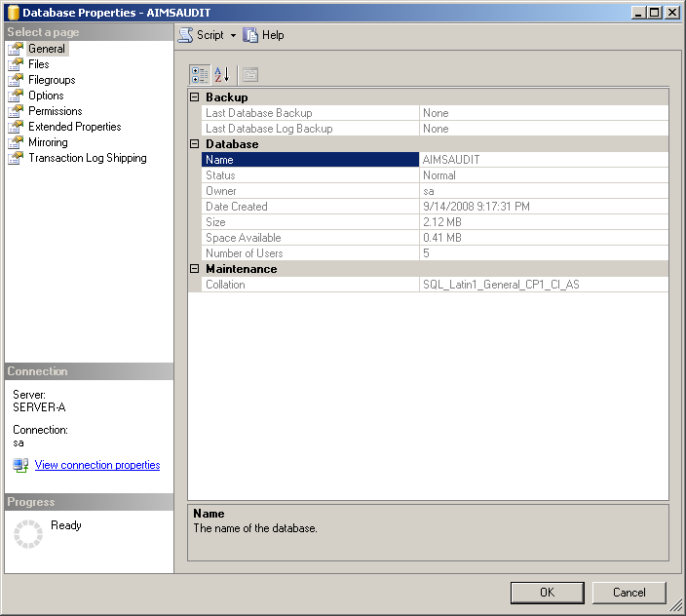Click the Script toolbar icon

(x=185, y=35)
